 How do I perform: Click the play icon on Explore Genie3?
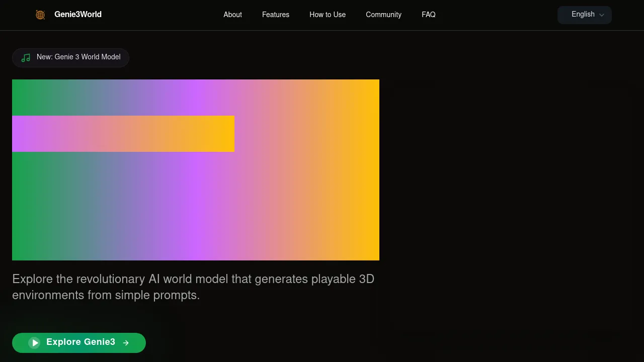pos(34,343)
